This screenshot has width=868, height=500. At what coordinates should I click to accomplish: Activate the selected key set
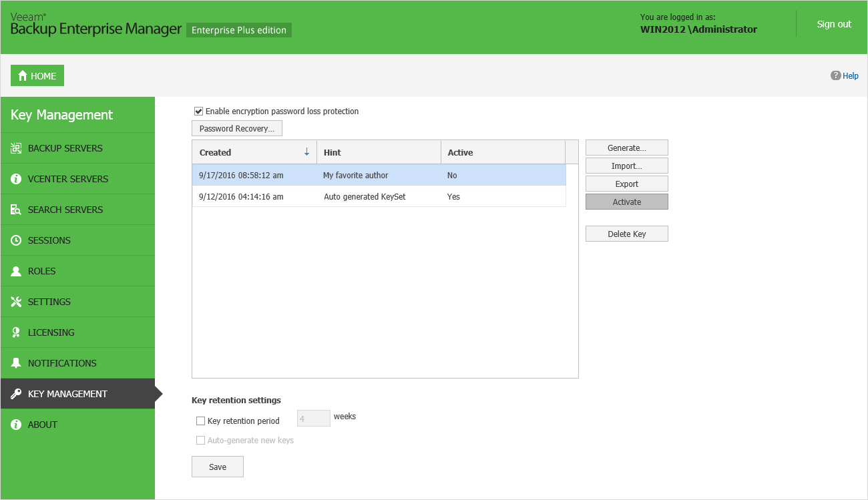[627, 202]
